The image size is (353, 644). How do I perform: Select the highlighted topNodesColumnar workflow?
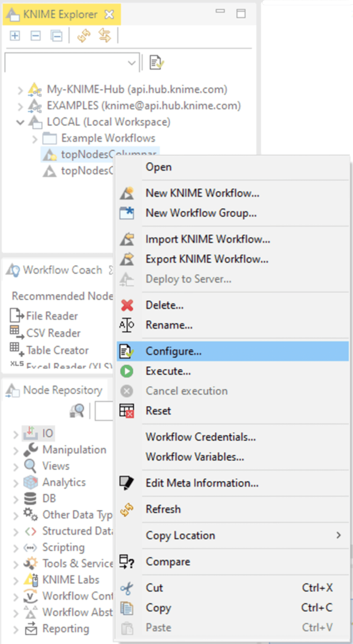(x=100, y=154)
